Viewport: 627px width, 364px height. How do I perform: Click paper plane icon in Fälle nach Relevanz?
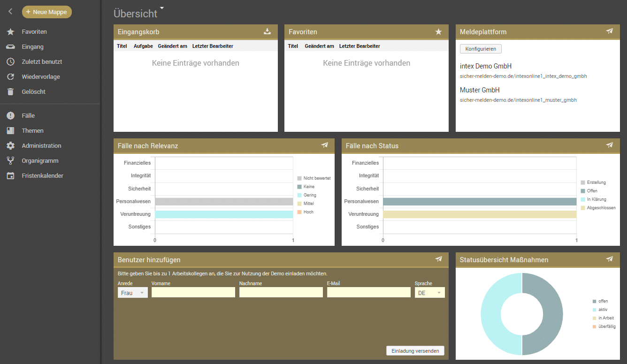(324, 145)
